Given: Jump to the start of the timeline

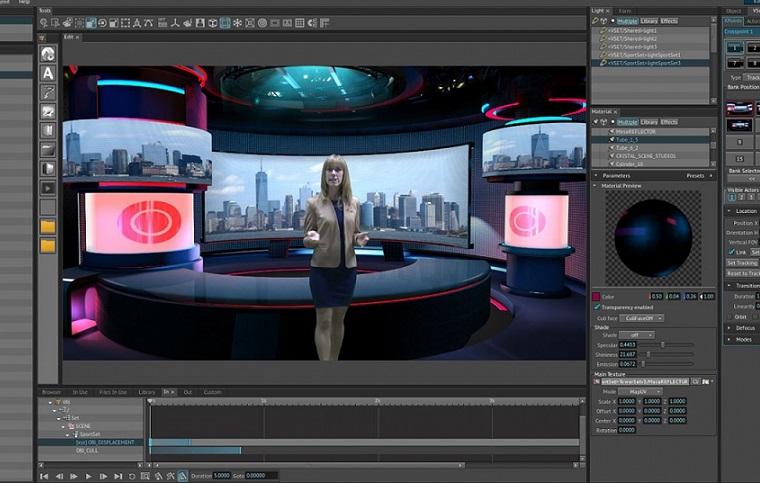Looking at the screenshot, I should [x=45, y=476].
